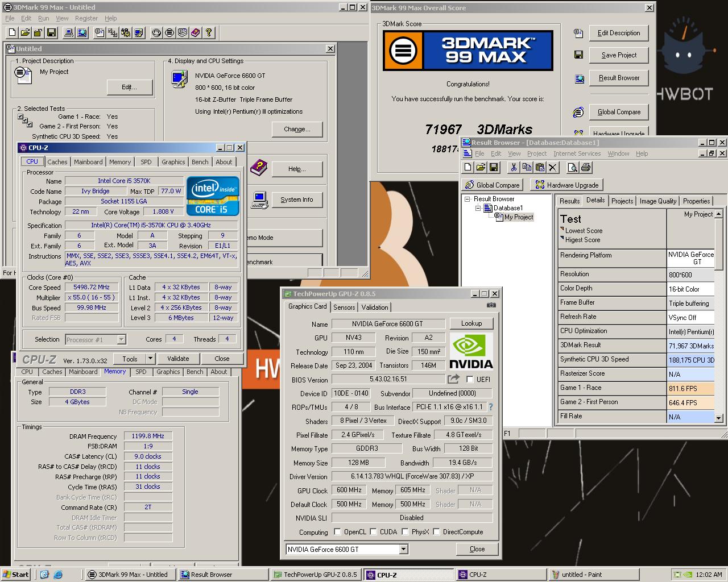Toggle the DirectCompute checkbox
The width and height of the screenshot is (728, 582).
[436, 532]
